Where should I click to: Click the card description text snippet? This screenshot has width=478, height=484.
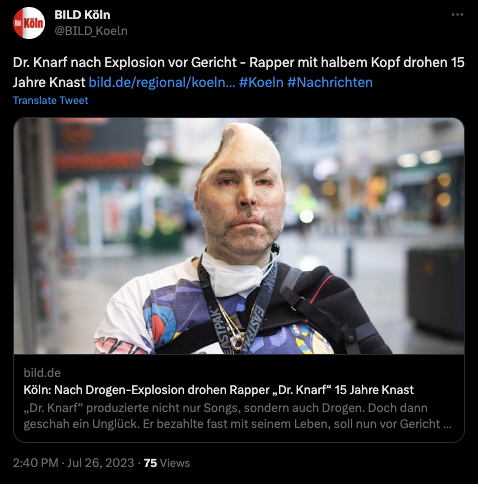point(237,416)
